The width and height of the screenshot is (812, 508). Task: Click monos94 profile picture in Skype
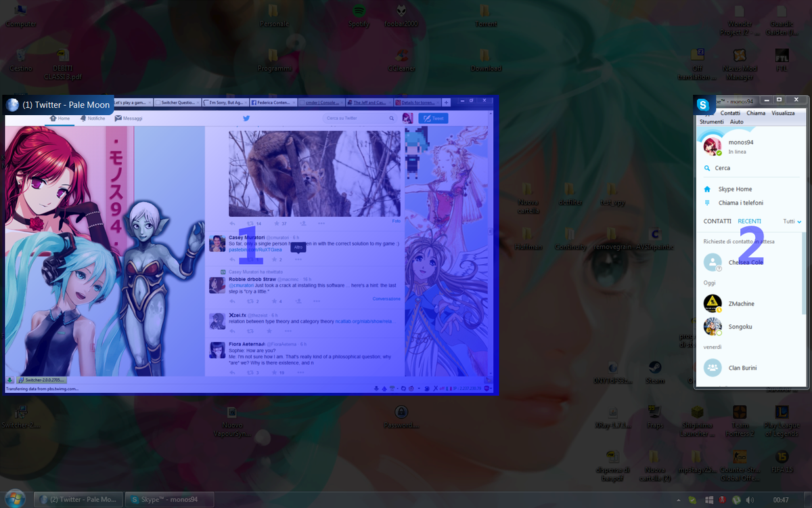click(x=713, y=146)
